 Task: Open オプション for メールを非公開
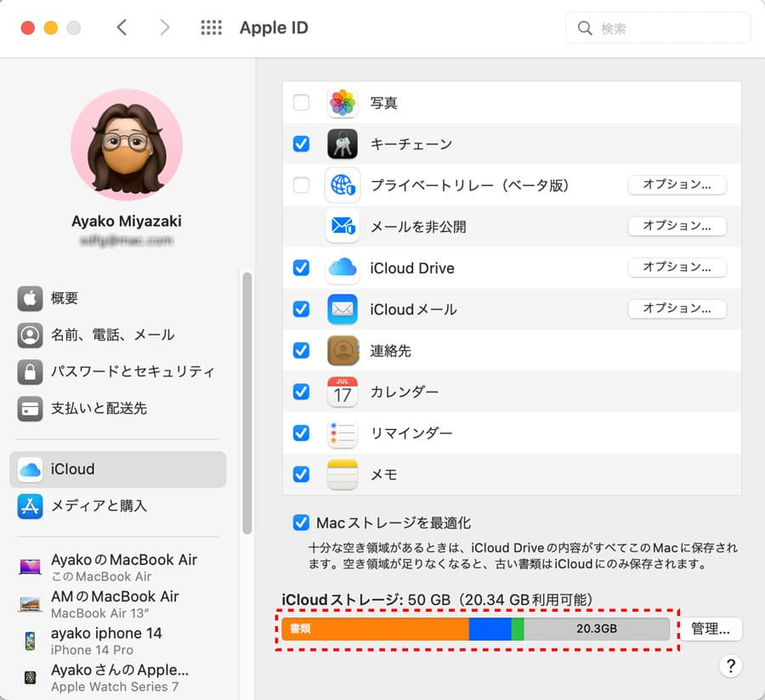[x=677, y=226]
